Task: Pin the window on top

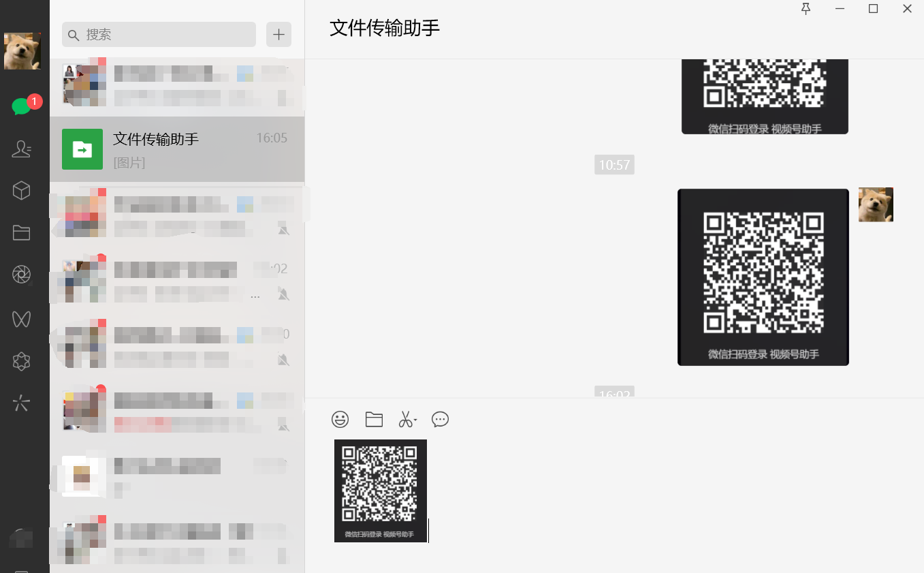Action: [x=806, y=9]
